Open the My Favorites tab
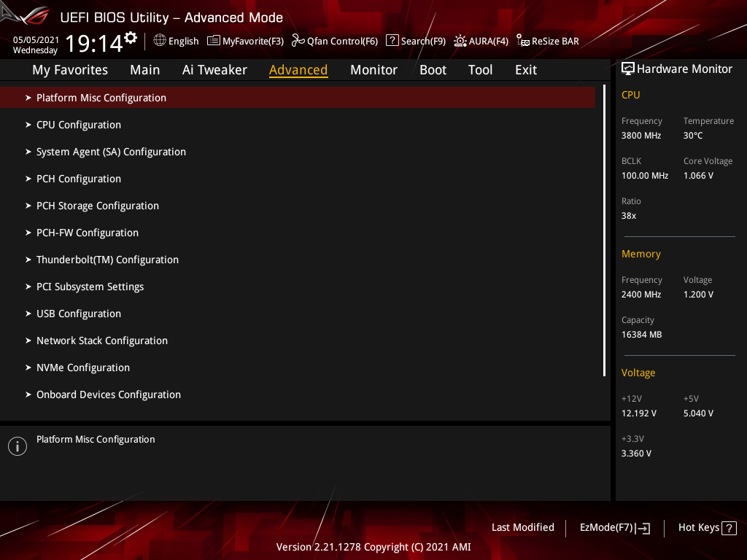Screen dimensions: 747x560 tap(70, 70)
